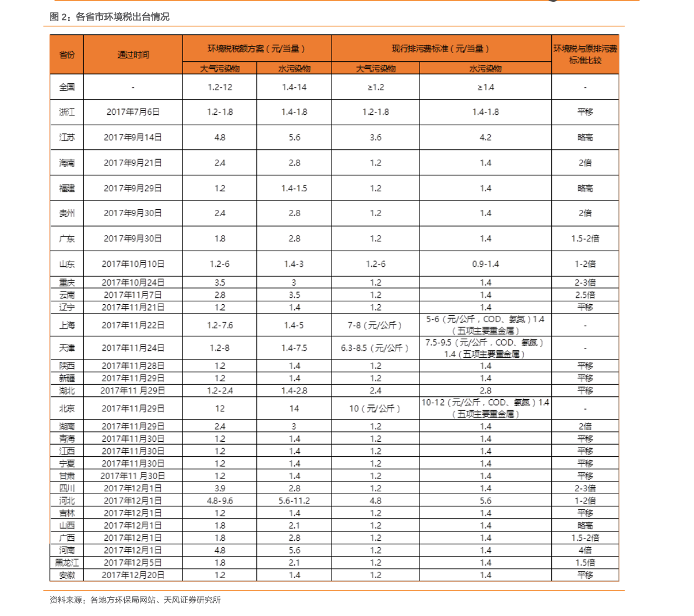Select the 1.4-14 cell in the first row

tap(294, 87)
